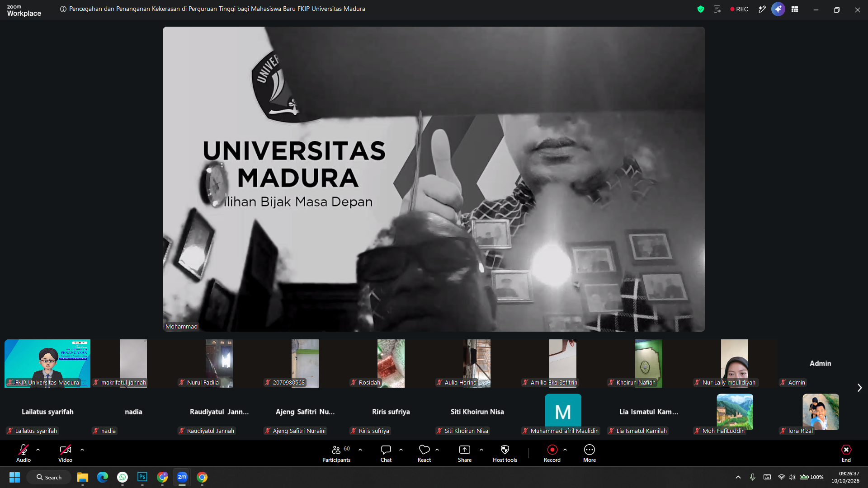Select the Rosidah video thumbnail
The width and height of the screenshot is (868, 488).
point(391,363)
